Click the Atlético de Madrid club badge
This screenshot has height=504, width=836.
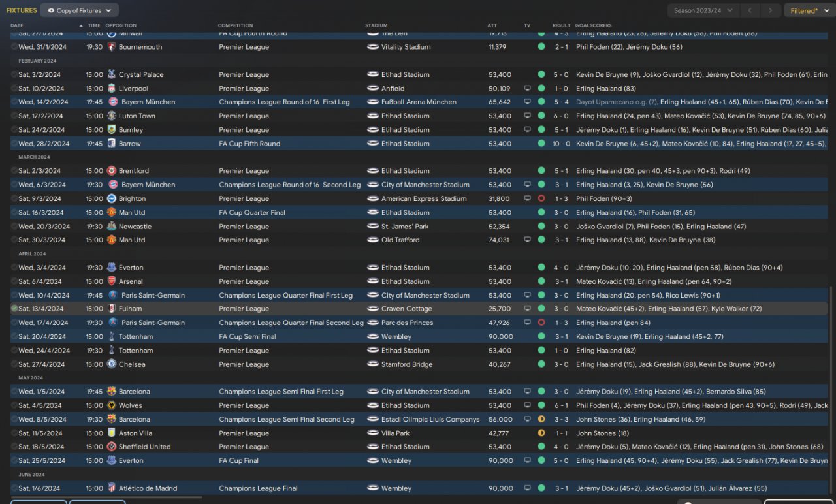coord(111,488)
